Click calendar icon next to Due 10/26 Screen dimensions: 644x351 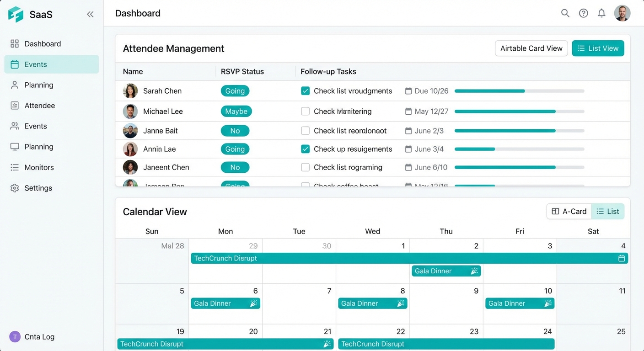408,91
